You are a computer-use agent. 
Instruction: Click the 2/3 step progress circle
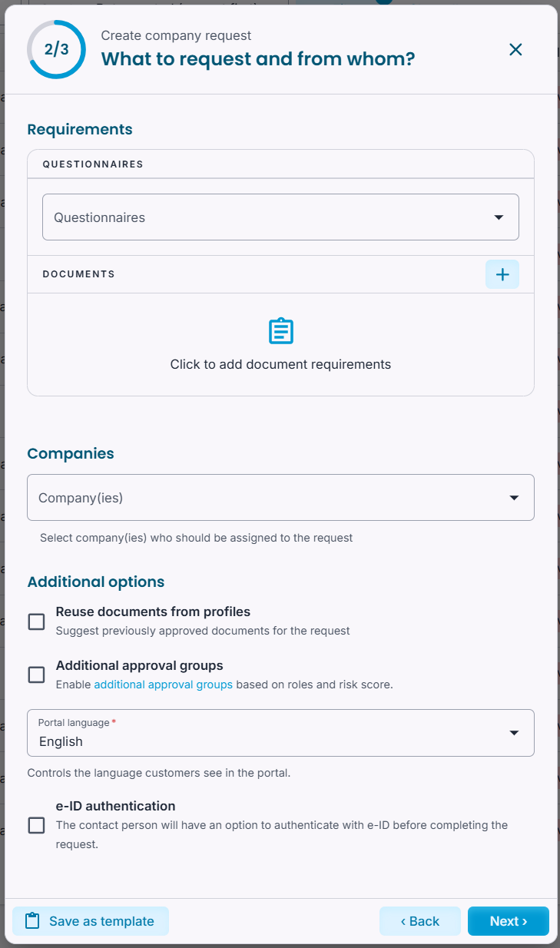pyautogui.click(x=57, y=50)
